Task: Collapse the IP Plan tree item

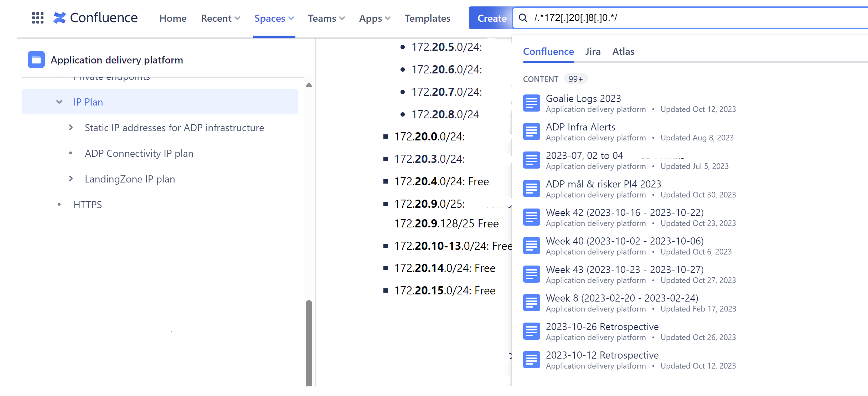Action: tap(59, 102)
